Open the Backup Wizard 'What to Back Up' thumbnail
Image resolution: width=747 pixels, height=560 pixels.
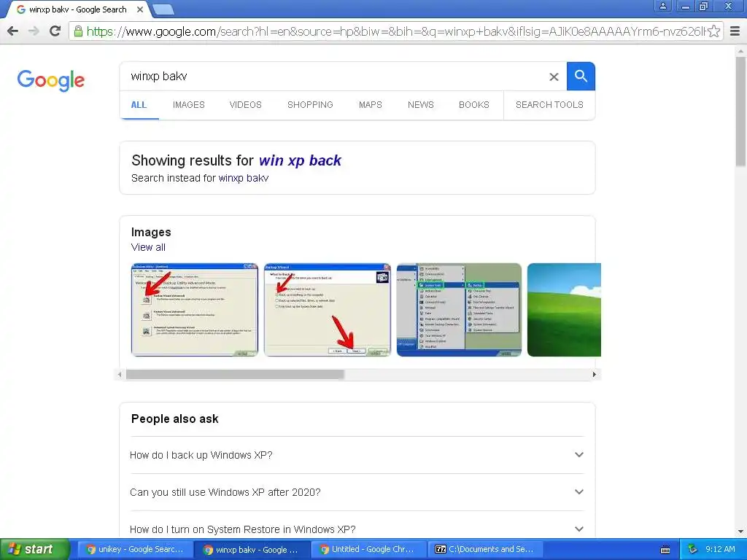coord(328,309)
